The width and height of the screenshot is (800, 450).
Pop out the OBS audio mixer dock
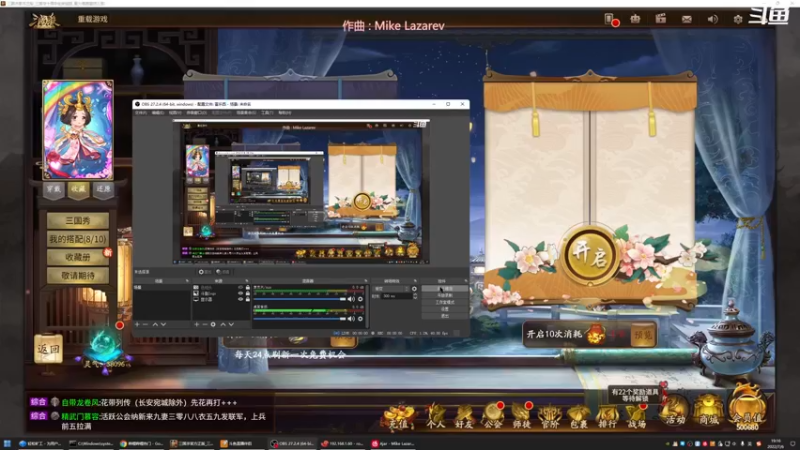(x=366, y=281)
